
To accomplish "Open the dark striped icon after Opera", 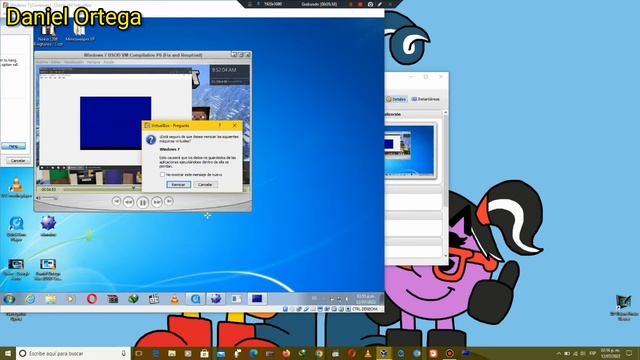I will click(113, 299).
